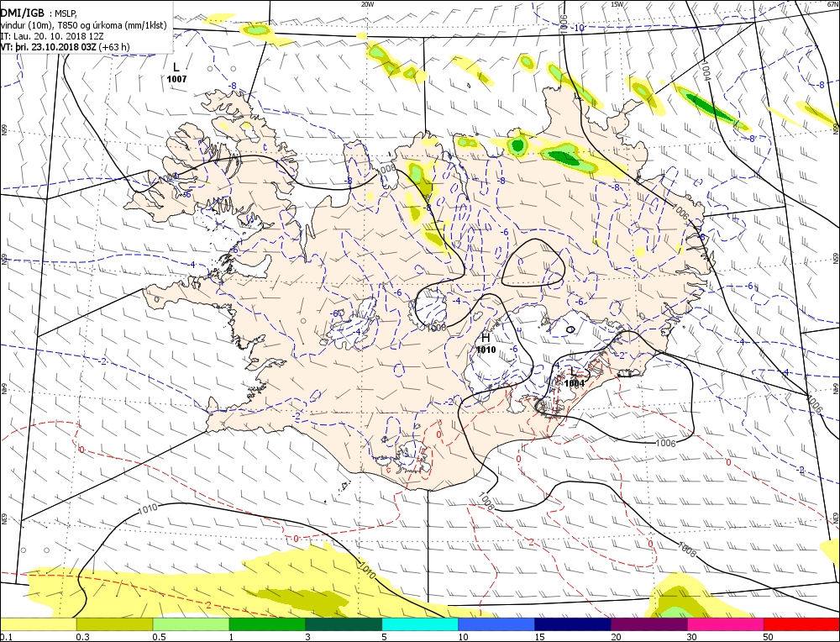Select the green 1 mm legend swatch
The height and width of the screenshot is (642, 840).
267,624
